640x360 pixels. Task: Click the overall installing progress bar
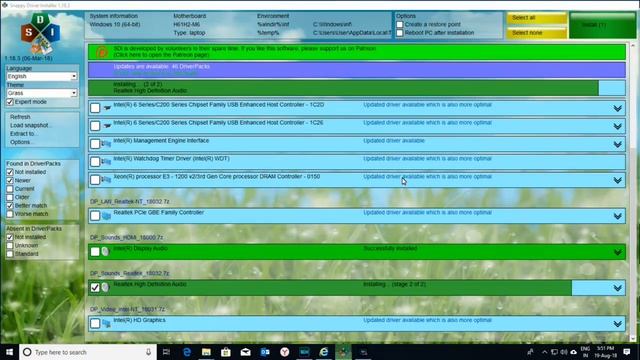(357, 88)
